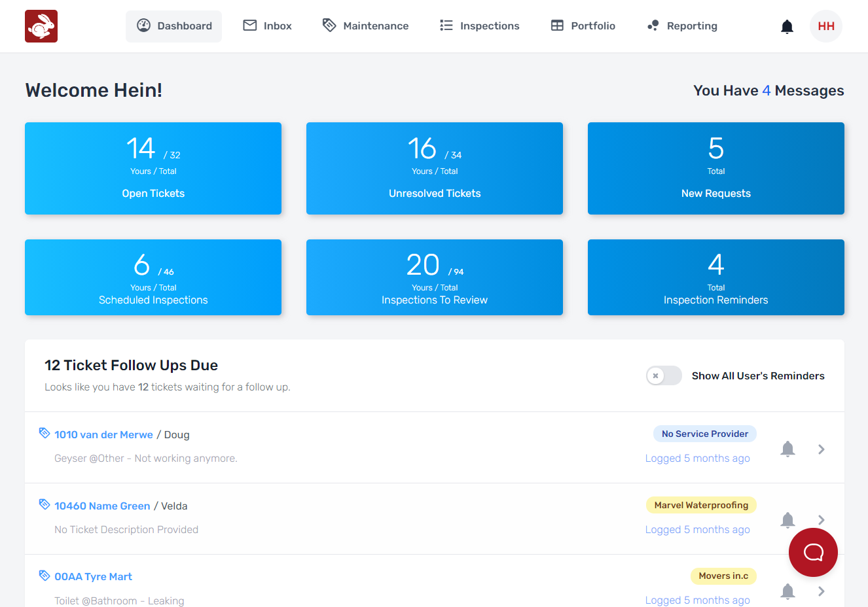Image resolution: width=868 pixels, height=607 pixels.
Task: Click the red rabbit logo icon
Action: tap(41, 26)
